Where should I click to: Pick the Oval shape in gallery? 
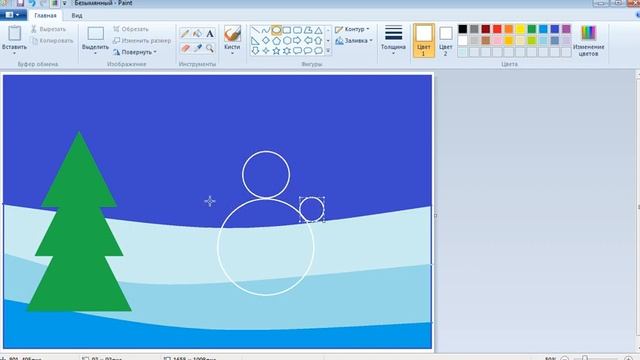pos(276,30)
